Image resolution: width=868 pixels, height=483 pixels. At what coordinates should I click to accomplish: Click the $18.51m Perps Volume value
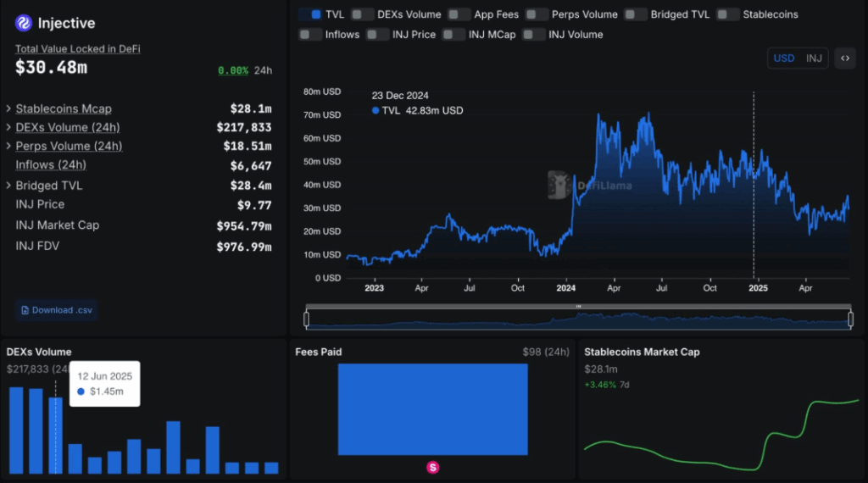(x=248, y=147)
